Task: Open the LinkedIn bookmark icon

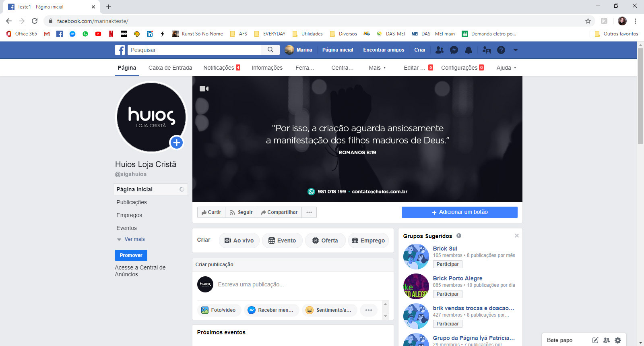Action: click(x=150, y=34)
